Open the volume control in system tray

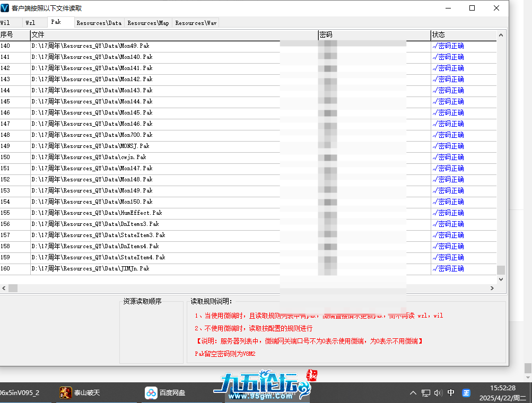coord(438,393)
